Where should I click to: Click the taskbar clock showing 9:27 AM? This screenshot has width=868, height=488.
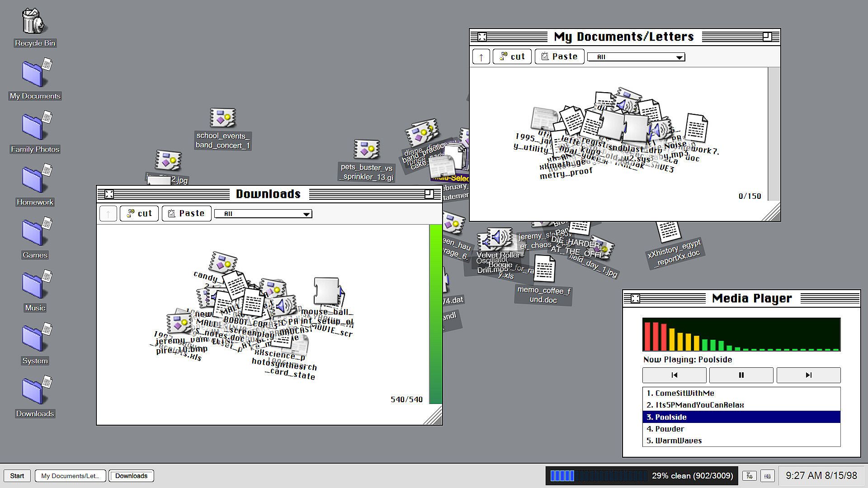pyautogui.click(x=821, y=475)
